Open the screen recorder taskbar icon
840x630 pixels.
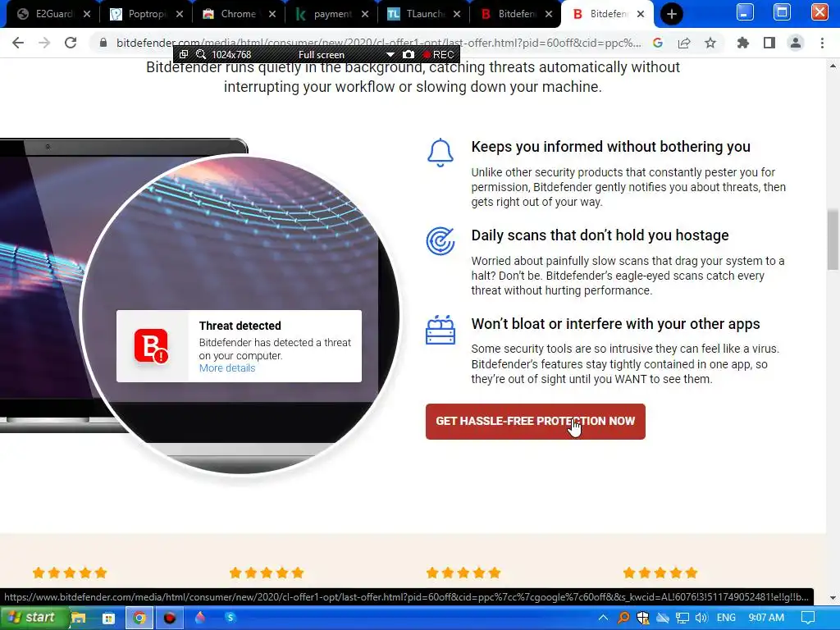tap(170, 619)
